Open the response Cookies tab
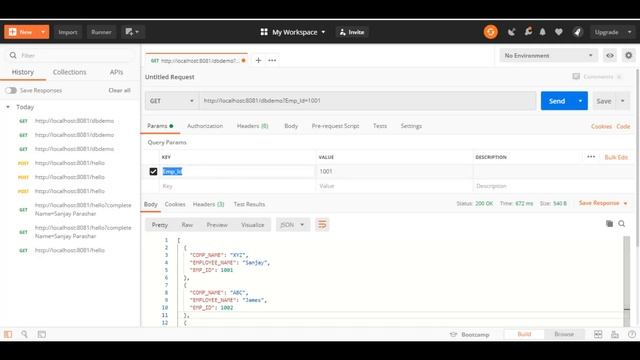Viewport: 640px width, 360px height. pos(175,204)
